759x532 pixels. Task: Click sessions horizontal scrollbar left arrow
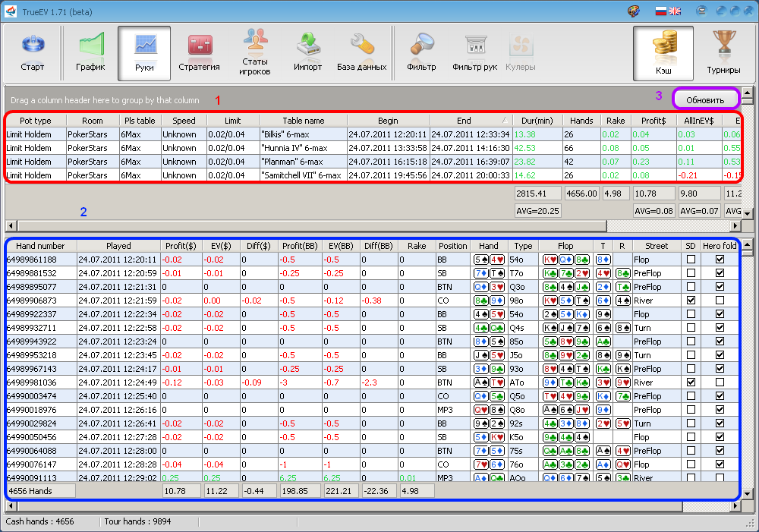[11, 225]
